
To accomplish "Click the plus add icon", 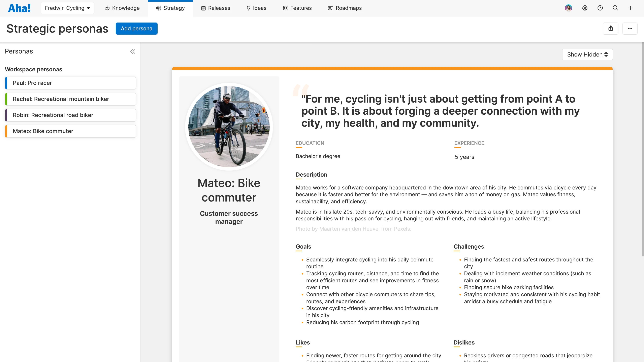I will 630,8.
